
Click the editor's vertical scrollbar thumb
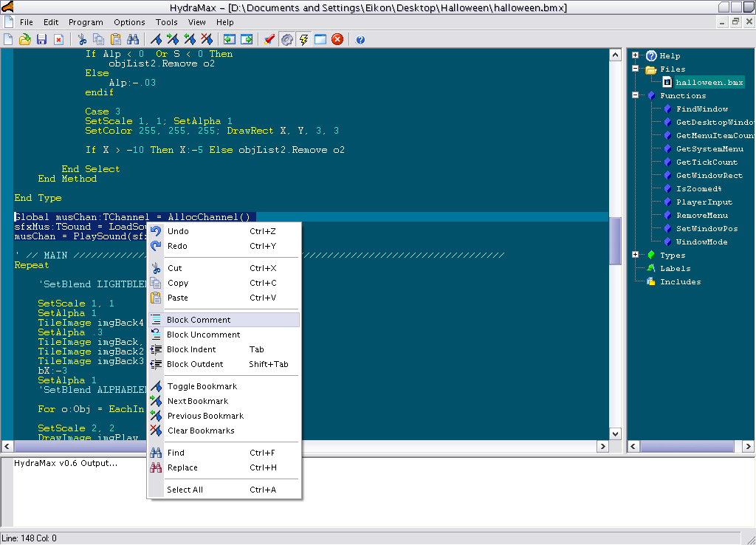[x=615, y=240]
